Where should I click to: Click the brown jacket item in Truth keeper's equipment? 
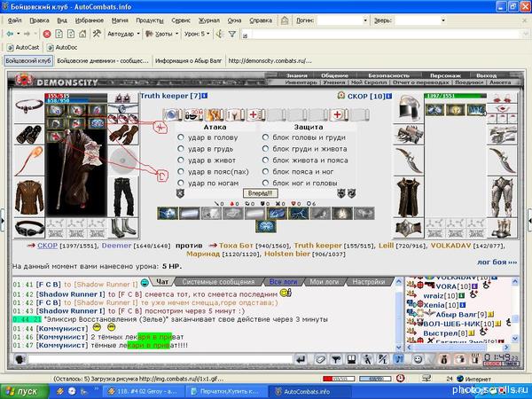[x=29, y=197]
